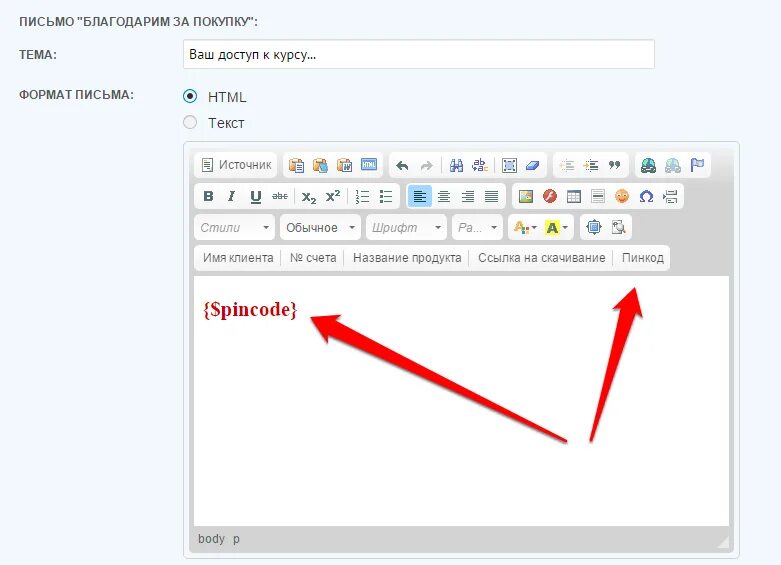The width and height of the screenshot is (781, 565).
Task: Toggle bold formatting
Action: [208, 196]
